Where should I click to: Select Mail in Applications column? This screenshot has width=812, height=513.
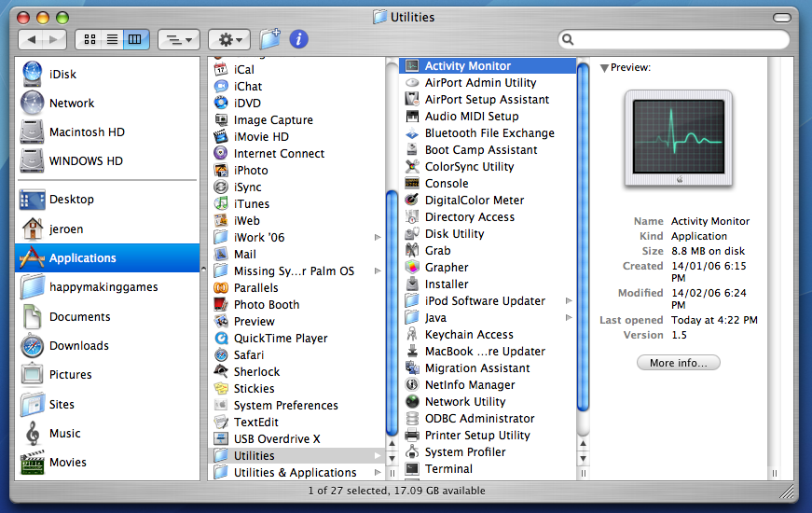coord(296,255)
